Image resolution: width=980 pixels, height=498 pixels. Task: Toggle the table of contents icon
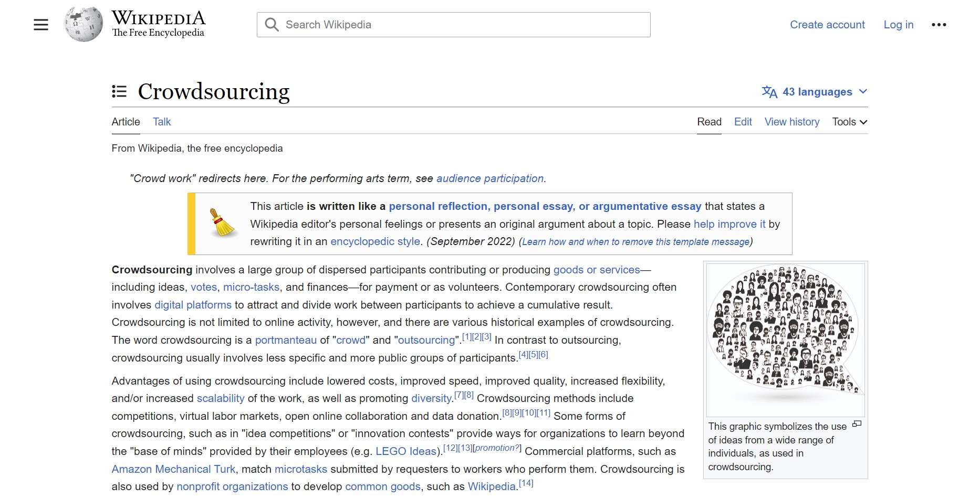coord(119,92)
